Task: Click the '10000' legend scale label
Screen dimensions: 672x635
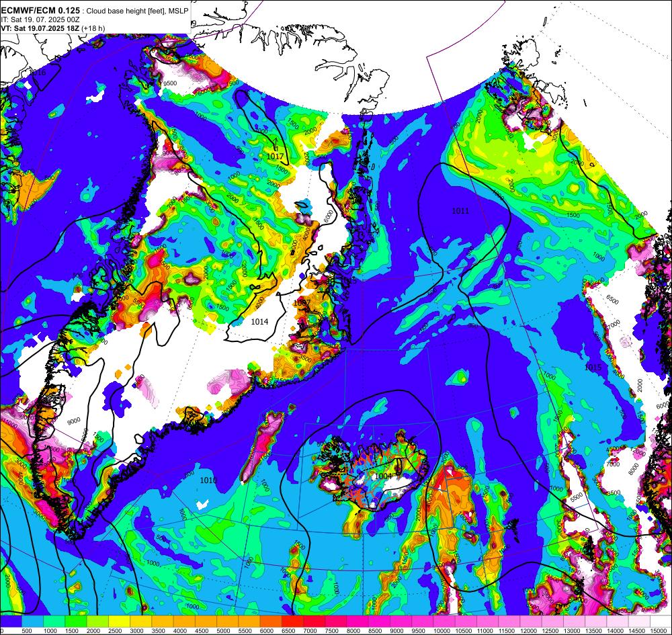Action: click(442, 631)
